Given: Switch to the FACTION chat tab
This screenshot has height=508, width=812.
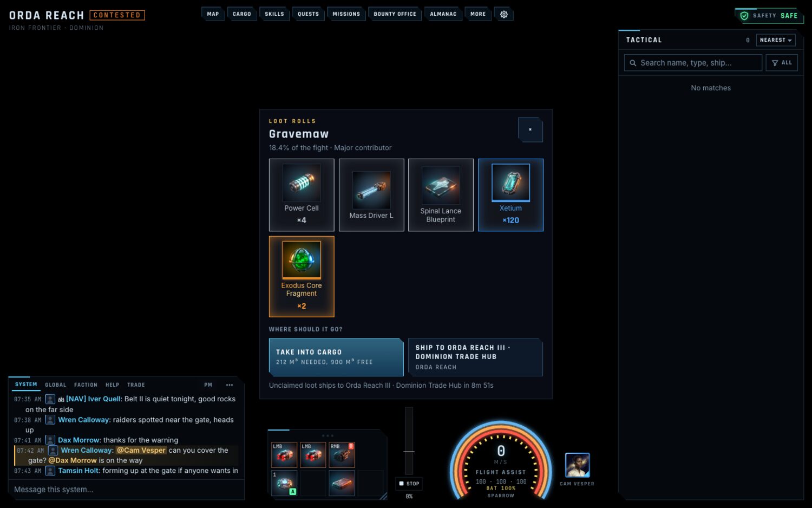Looking at the screenshot, I should pos(86,385).
